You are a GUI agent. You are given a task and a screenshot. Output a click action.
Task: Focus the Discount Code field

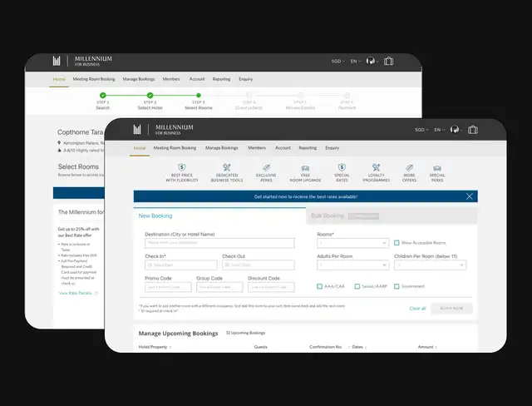tap(271, 287)
